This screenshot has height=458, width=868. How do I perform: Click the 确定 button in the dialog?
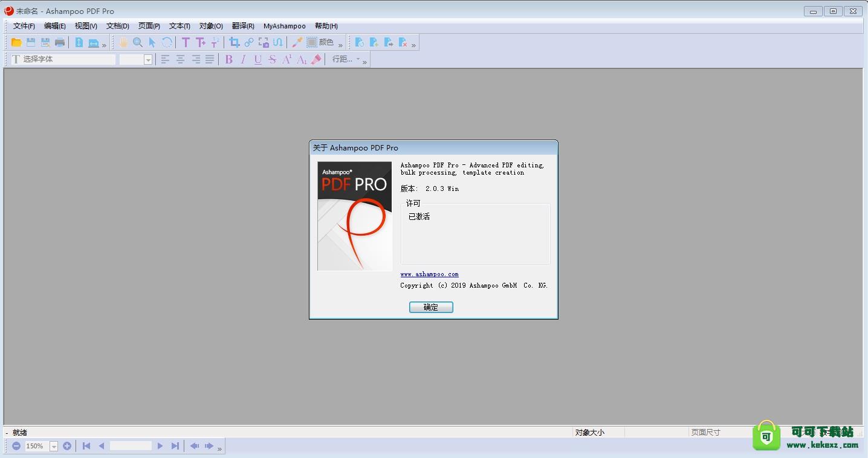pos(430,307)
